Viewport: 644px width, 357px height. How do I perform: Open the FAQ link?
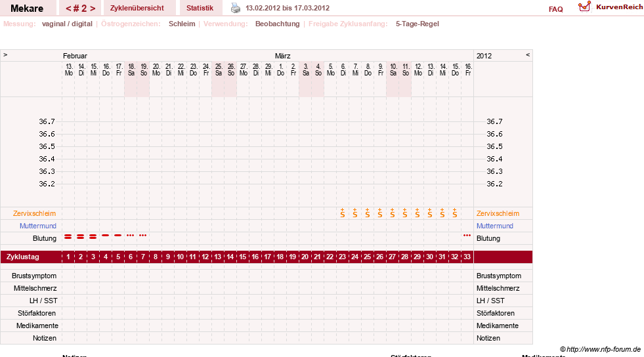coord(555,9)
